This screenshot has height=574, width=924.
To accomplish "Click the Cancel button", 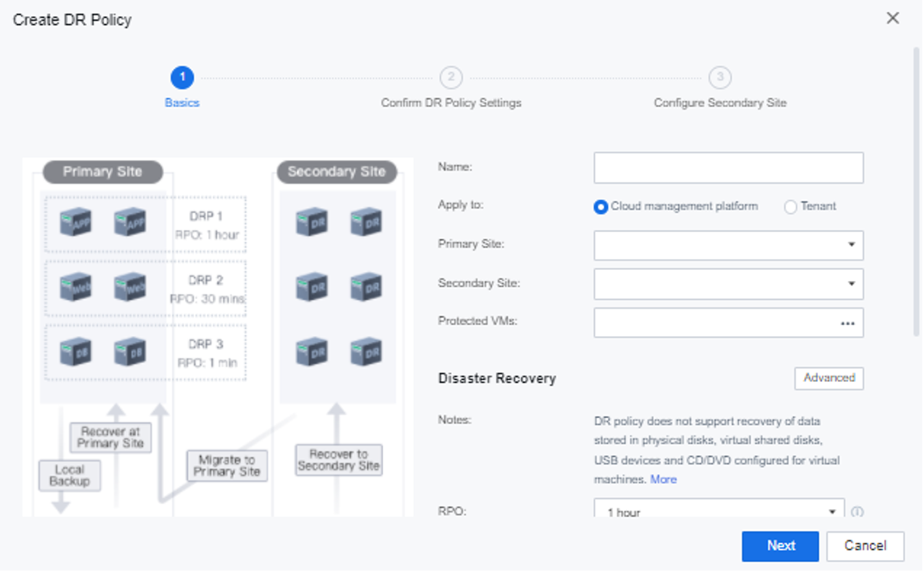I will (x=865, y=546).
